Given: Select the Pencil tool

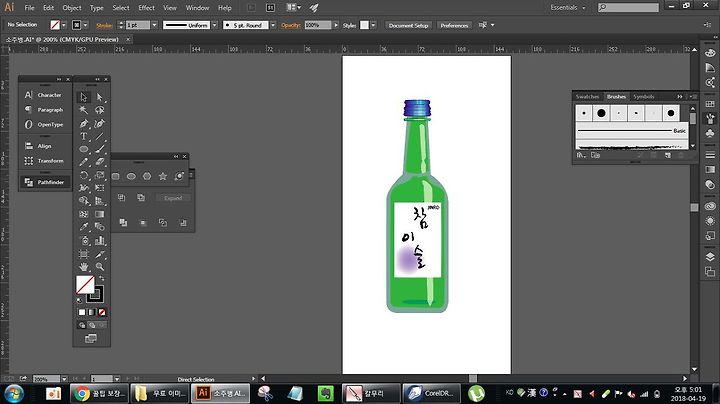Looking at the screenshot, I should pyautogui.click(x=84, y=162).
